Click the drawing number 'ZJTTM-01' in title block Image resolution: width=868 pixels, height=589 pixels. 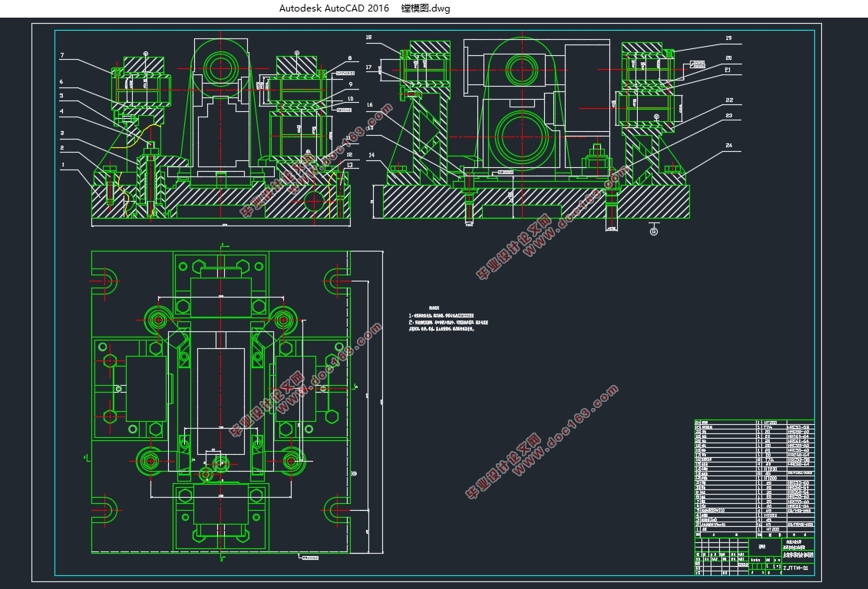click(796, 568)
